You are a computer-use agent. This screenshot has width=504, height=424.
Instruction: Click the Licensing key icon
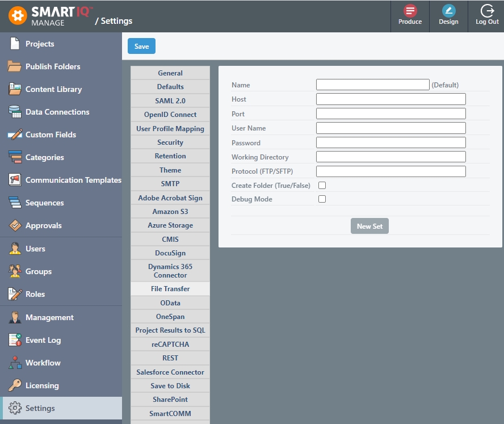[15, 385]
